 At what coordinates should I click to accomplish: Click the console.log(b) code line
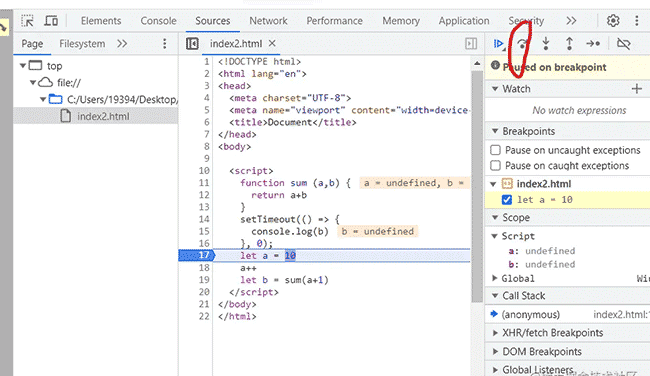[x=290, y=231]
